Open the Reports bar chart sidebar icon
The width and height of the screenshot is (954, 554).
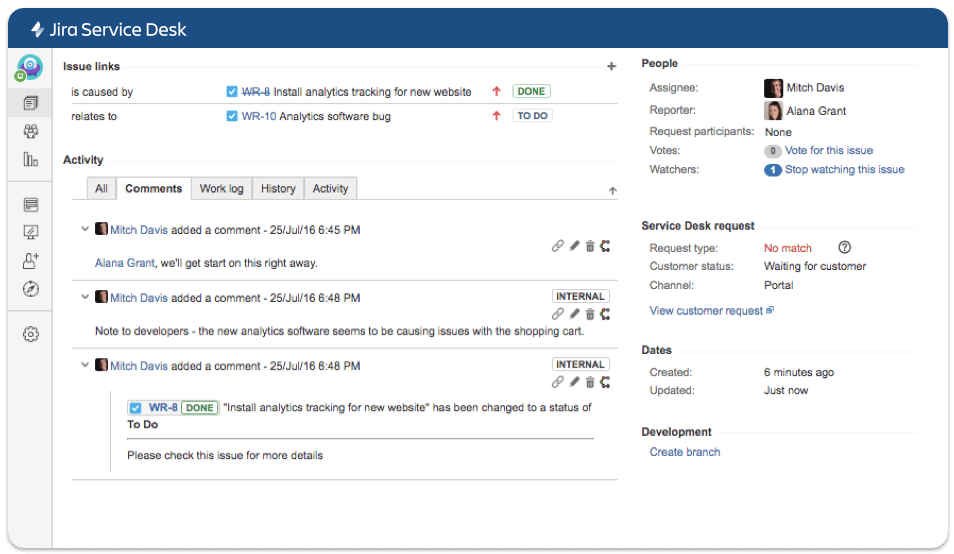tap(31, 159)
